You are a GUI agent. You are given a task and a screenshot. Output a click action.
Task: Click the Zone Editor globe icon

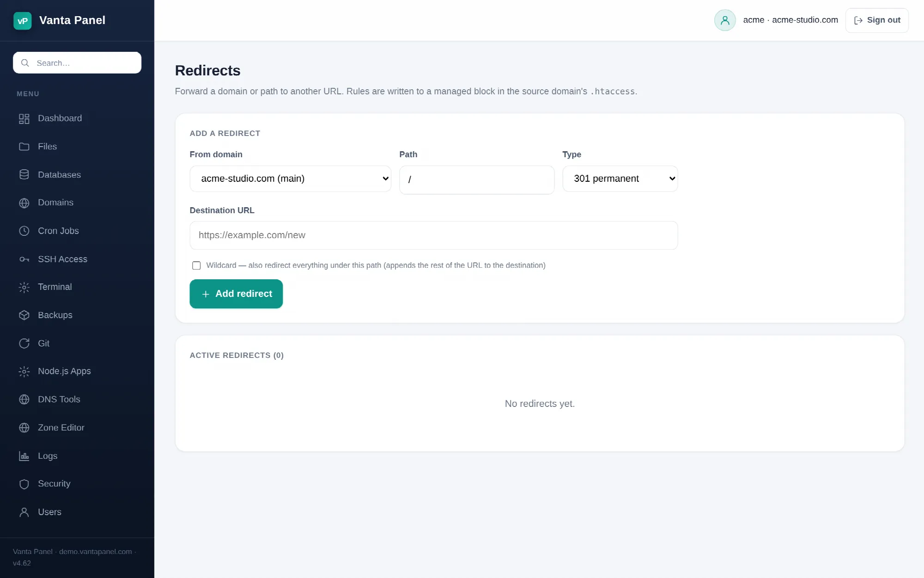24,428
